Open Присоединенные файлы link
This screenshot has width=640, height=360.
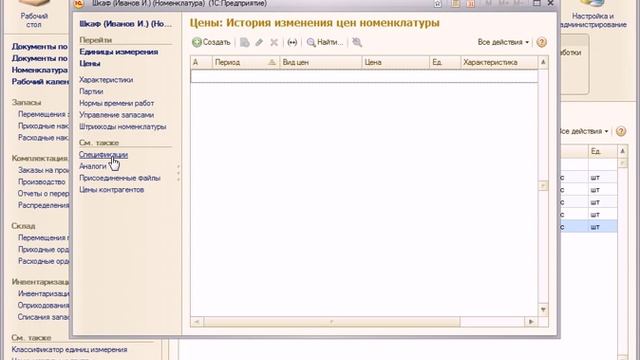tap(120, 178)
